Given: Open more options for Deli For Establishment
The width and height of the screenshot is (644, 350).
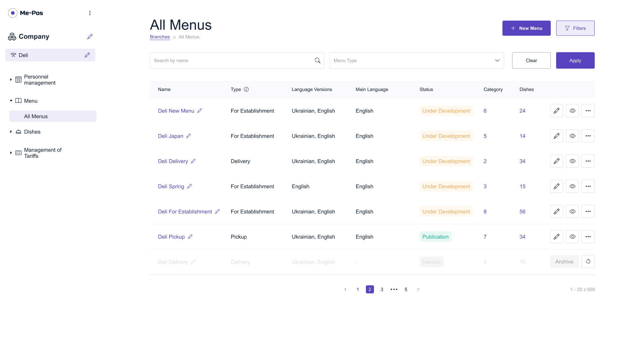Looking at the screenshot, I should click(x=588, y=212).
